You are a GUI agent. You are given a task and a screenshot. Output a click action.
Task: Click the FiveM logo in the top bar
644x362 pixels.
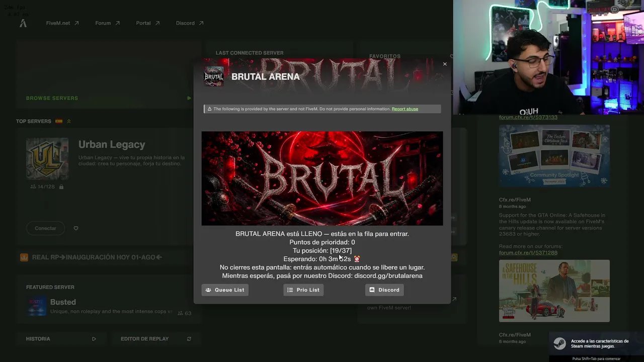[23, 23]
